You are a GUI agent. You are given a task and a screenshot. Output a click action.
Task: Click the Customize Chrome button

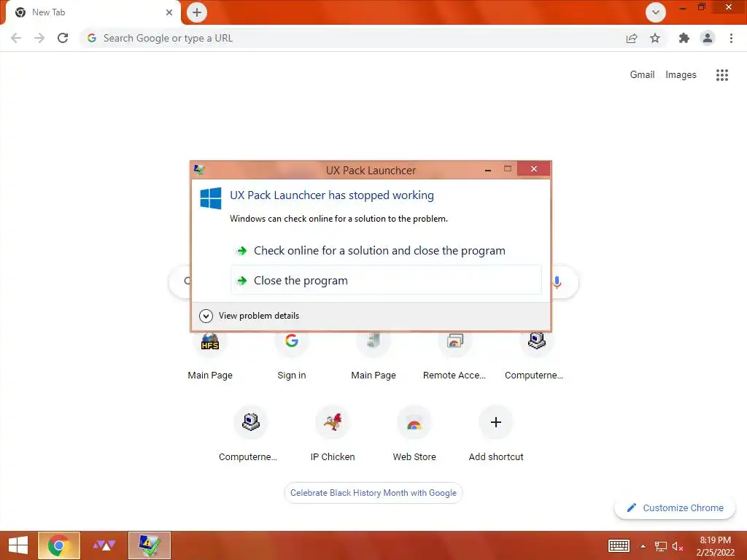tap(675, 507)
